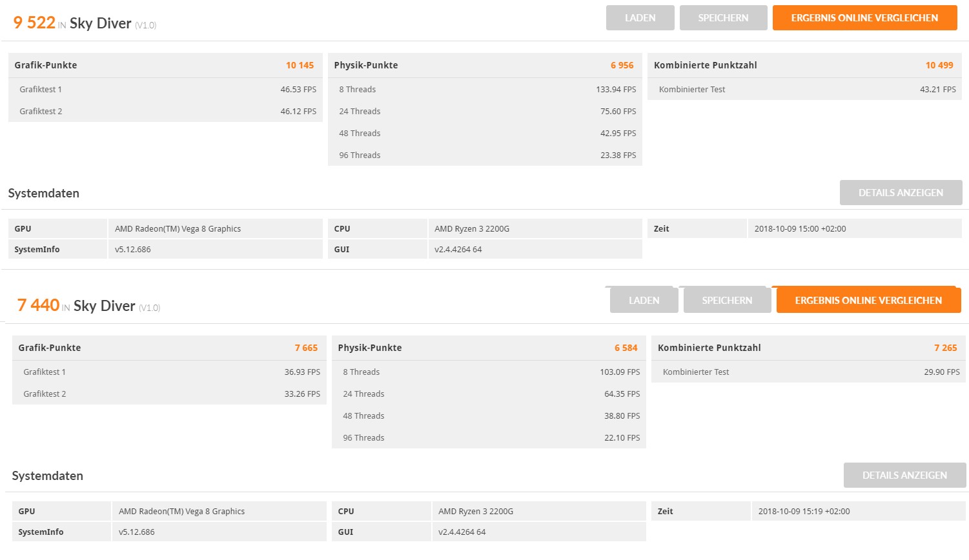
Task: Click the Kombinierte Punktzahl 7 265 value
Action: tap(945, 348)
